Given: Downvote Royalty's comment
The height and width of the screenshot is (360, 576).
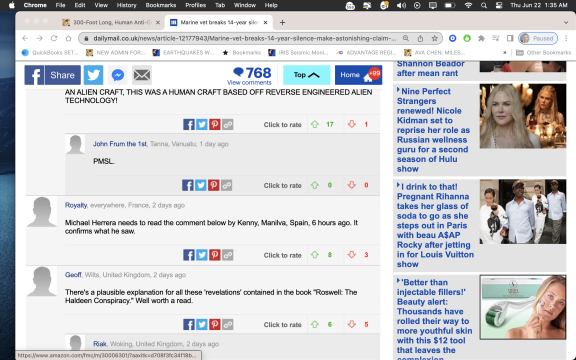Looking at the screenshot, I should pos(352,255).
